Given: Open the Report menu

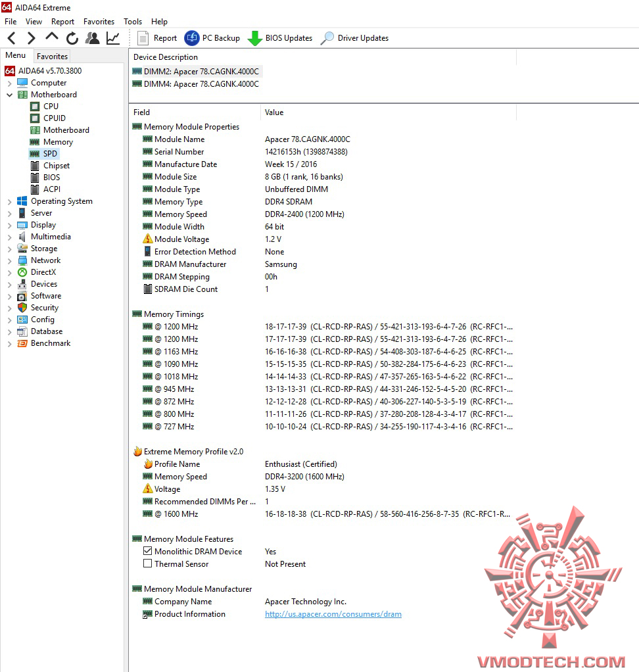Looking at the screenshot, I should (62, 22).
